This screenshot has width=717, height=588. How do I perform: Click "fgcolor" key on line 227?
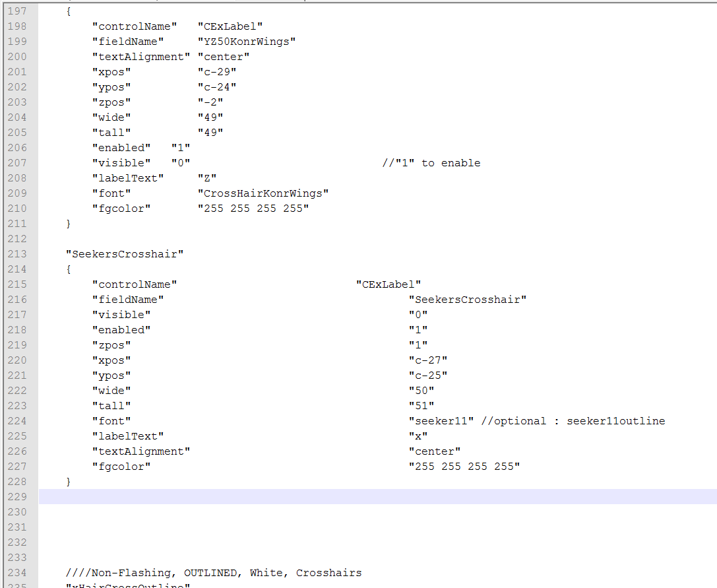pos(121,467)
